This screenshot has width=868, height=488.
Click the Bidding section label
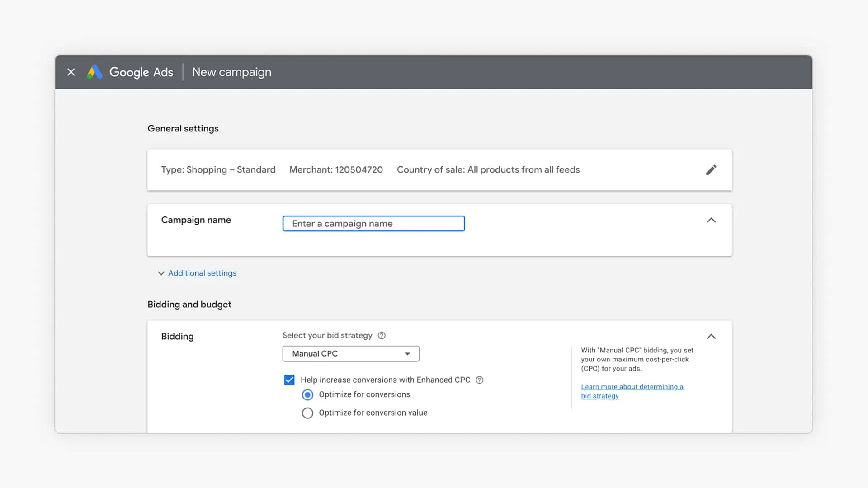click(177, 337)
